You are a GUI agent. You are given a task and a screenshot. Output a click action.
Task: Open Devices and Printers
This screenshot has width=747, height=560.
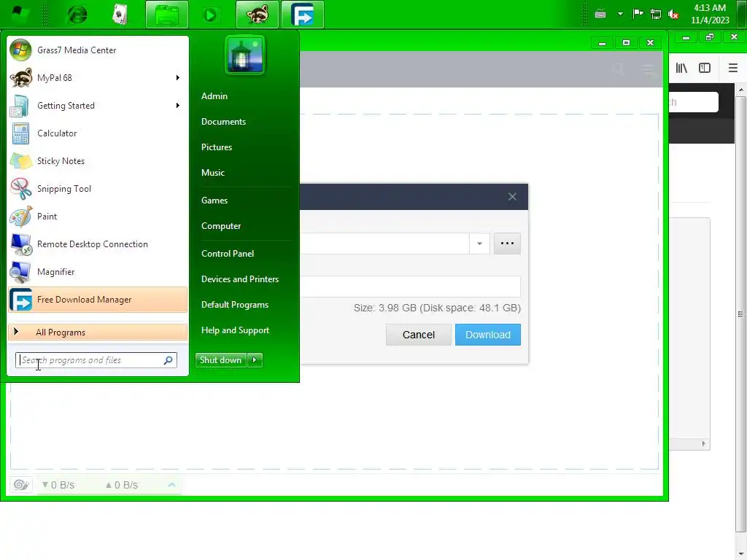pos(239,279)
